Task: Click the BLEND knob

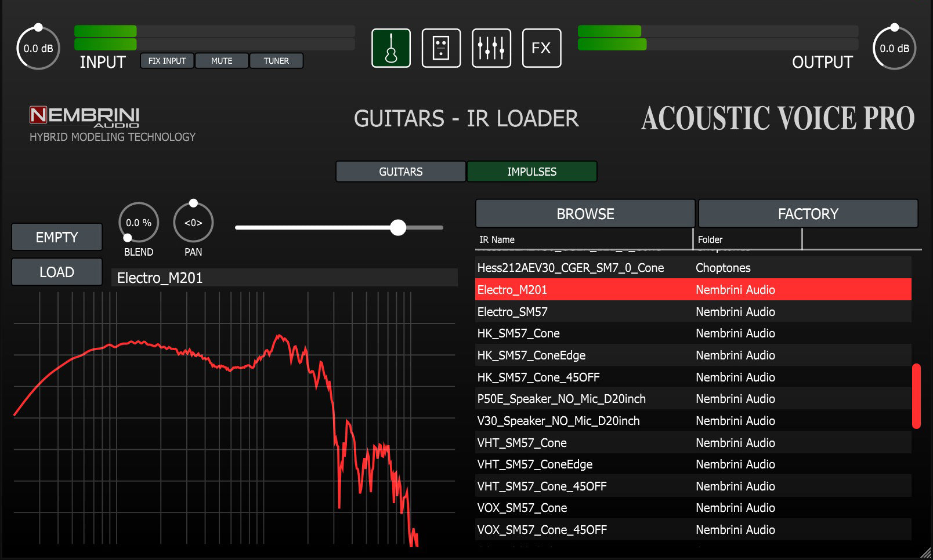Action: pos(139,223)
